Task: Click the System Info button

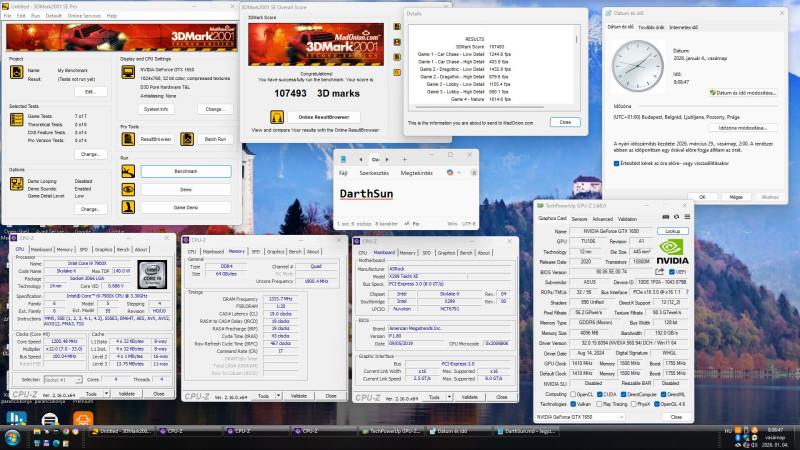Action: coord(156,109)
